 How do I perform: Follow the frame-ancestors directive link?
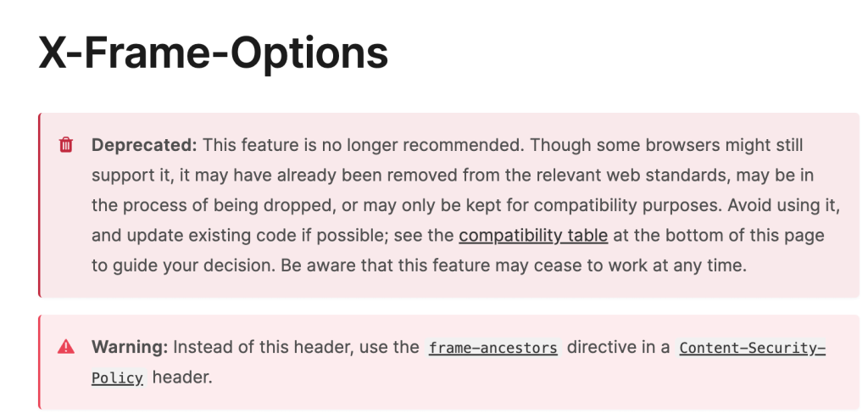(x=493, y=348)
